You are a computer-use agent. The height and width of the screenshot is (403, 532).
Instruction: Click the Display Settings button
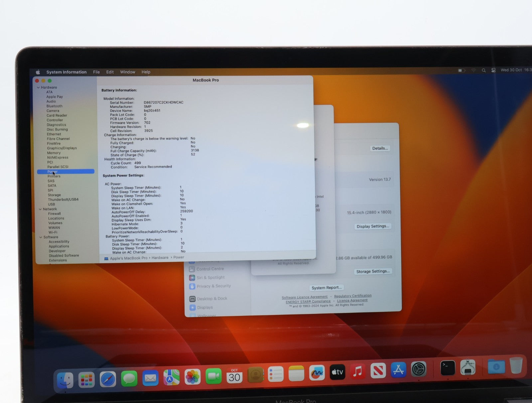(372, 226)
